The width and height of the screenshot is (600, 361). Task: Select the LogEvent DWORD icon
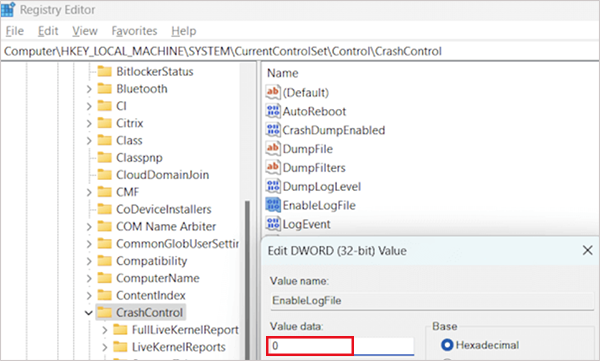tap(273, 224)
